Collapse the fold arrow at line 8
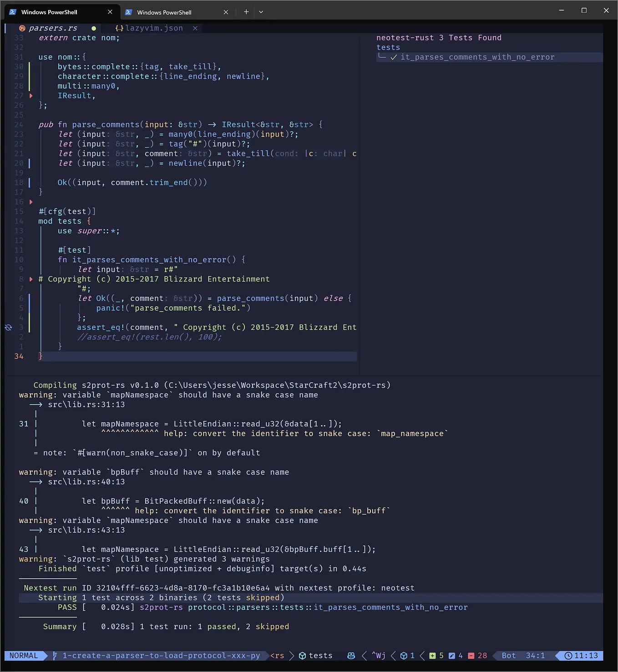Screen dimensions: 618x672 point(31,279)
